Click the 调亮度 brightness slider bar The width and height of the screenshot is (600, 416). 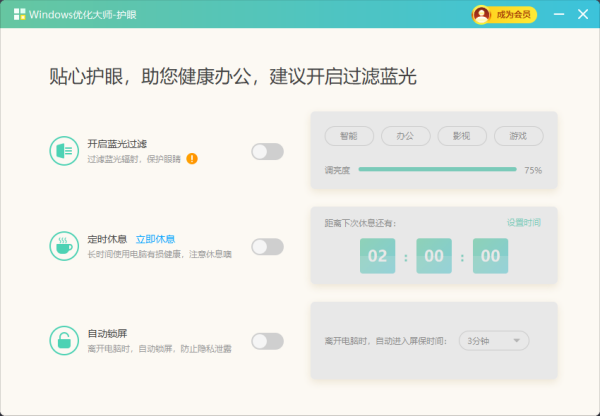(437, 170)
